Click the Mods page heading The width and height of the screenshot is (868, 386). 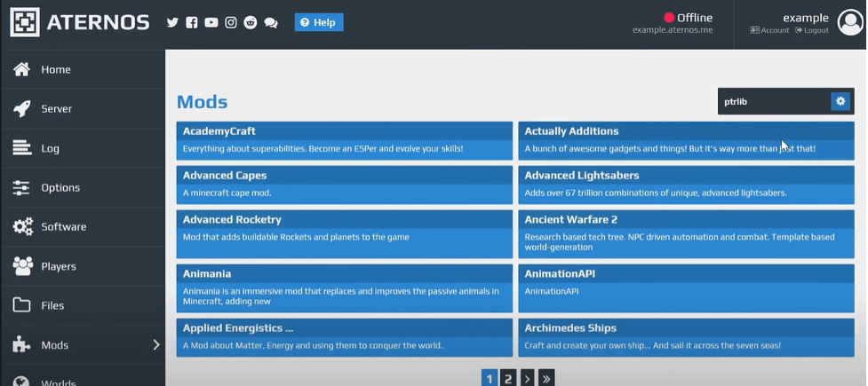(x=202, y=102)
